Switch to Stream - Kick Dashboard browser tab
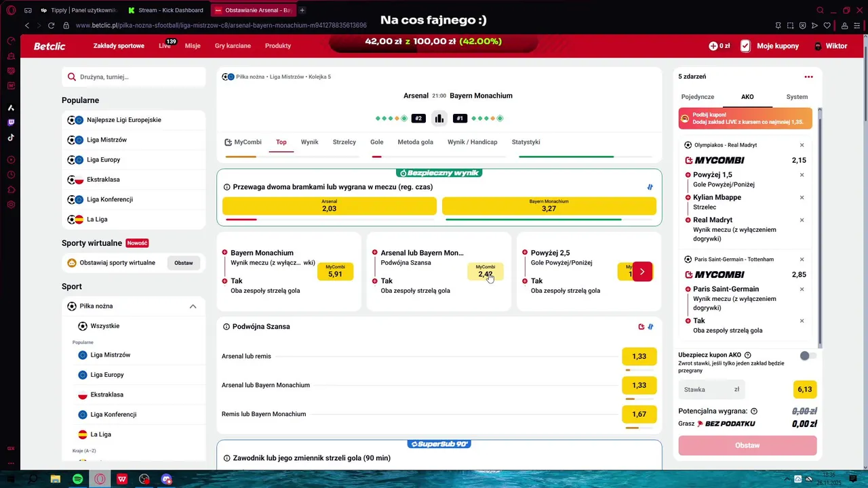 tap(165, 10)
